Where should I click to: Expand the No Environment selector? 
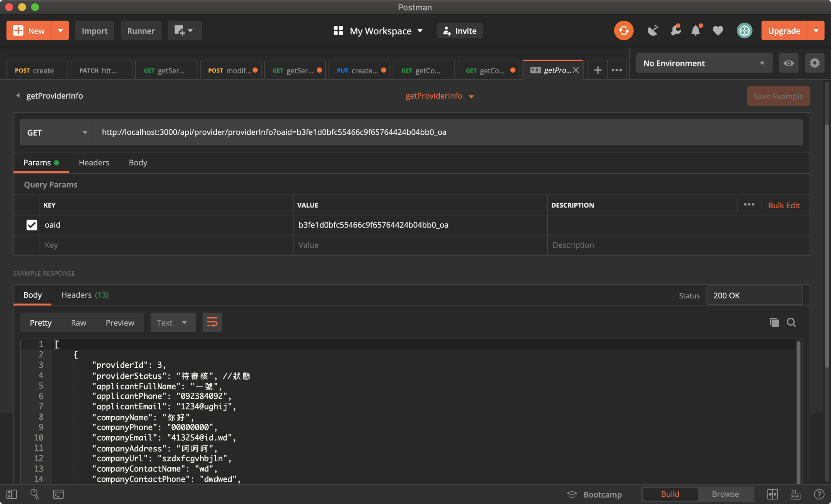(x=704, y=63)
